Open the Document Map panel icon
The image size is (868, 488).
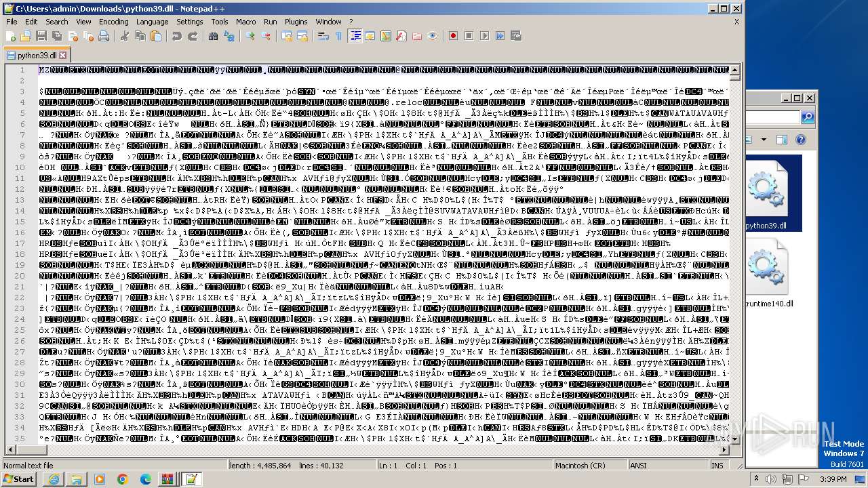coord(386,36)
